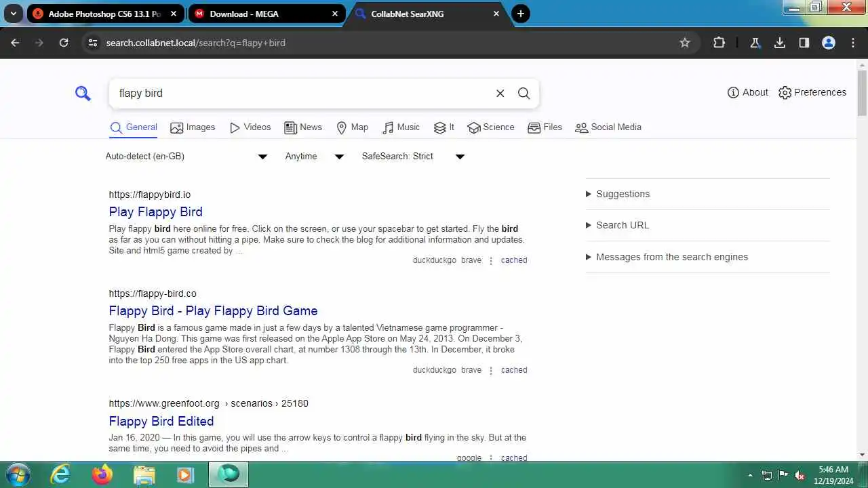Open the browser profile menu

pyautogui.click(x=829, y=43)
